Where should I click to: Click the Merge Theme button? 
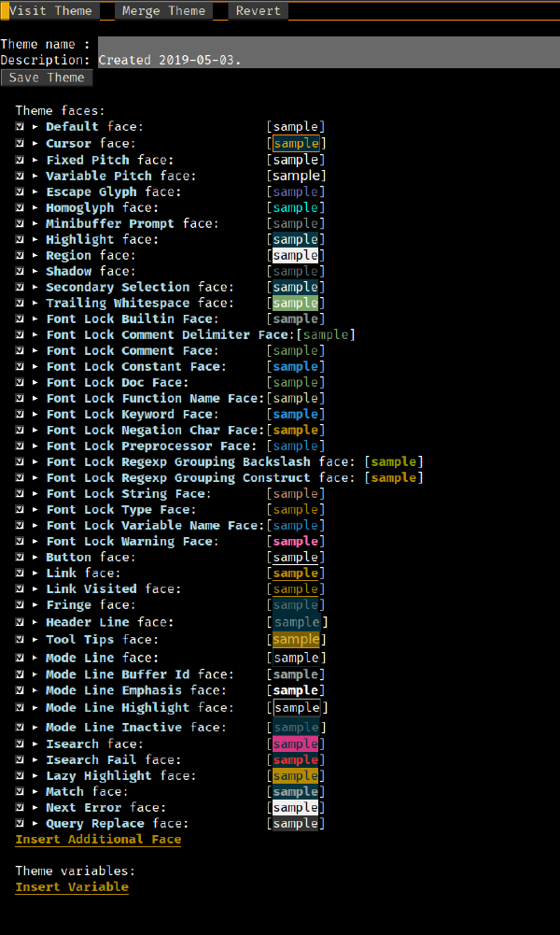click(163, 10)
